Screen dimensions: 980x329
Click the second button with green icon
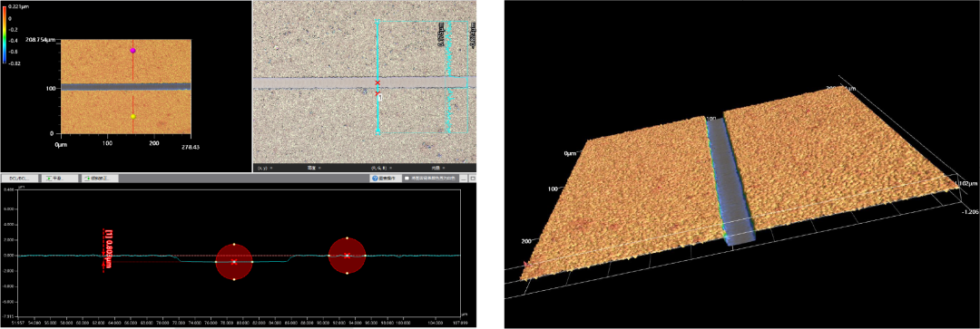coord(60,179)
